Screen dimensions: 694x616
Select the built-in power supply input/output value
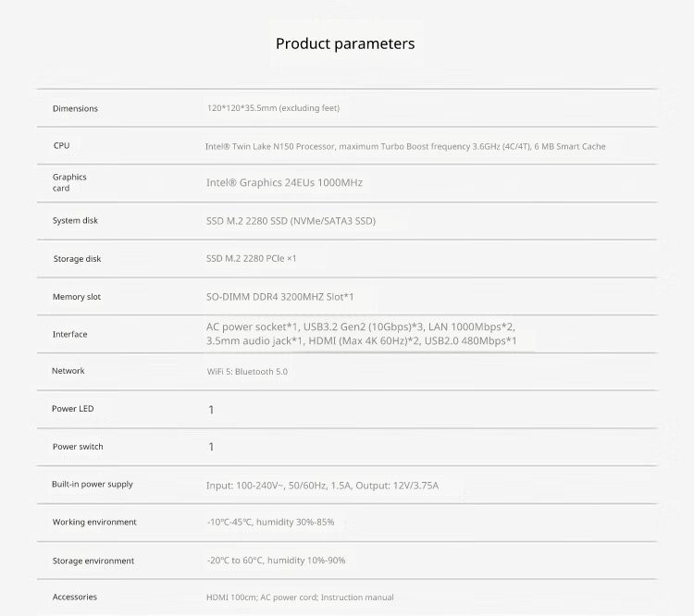(x=322, y=485)
